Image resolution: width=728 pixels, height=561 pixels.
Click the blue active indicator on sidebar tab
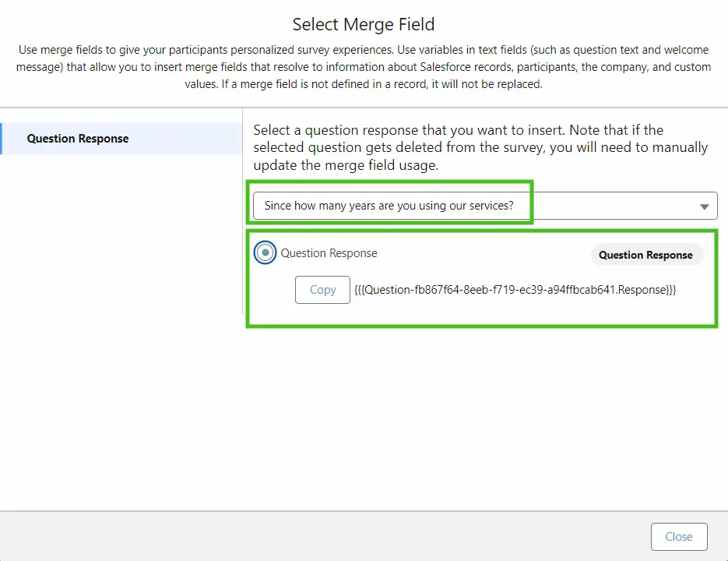2,139
